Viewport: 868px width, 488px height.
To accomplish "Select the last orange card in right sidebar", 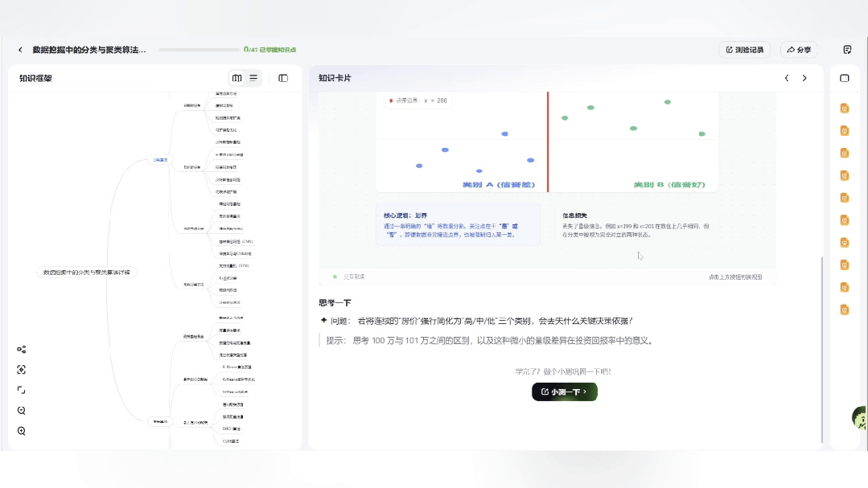I will 845,309.
